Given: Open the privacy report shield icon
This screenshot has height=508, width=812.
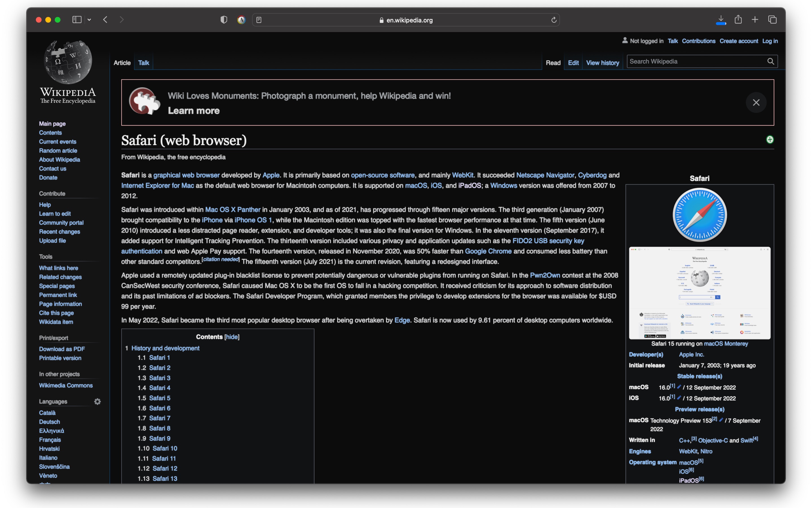Looking at the screenshot, I should [x=224, y=20].
